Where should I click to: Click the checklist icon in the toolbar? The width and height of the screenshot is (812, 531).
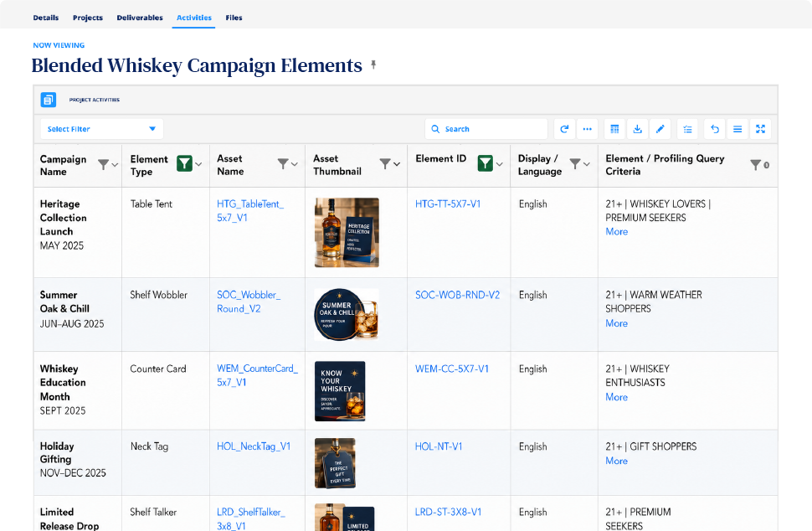tap(688, 129)
